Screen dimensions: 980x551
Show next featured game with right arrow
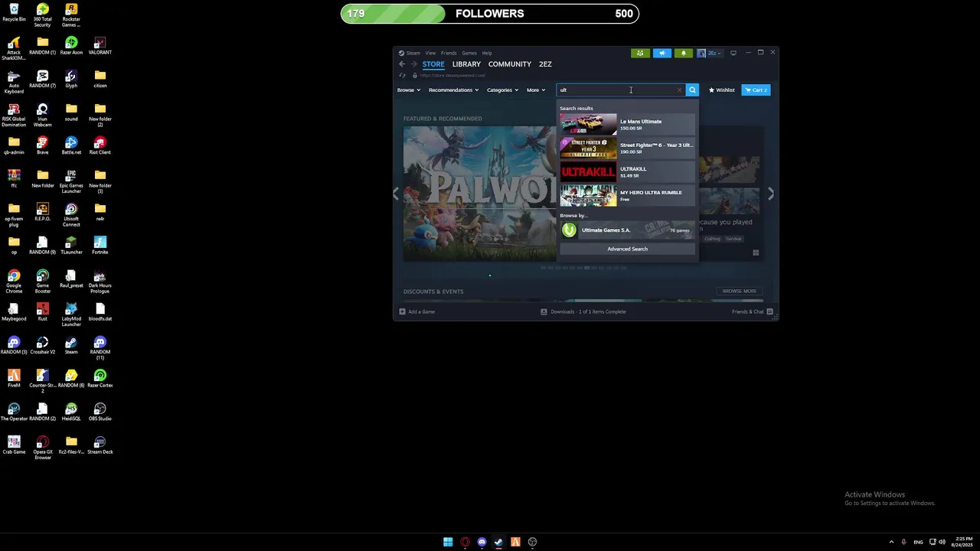pos(770,194)
